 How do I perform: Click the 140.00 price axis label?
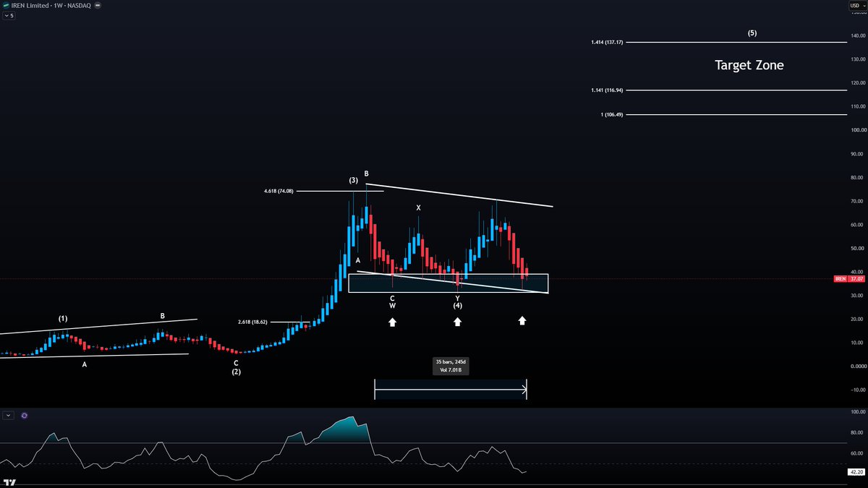[x=858, y=35]
